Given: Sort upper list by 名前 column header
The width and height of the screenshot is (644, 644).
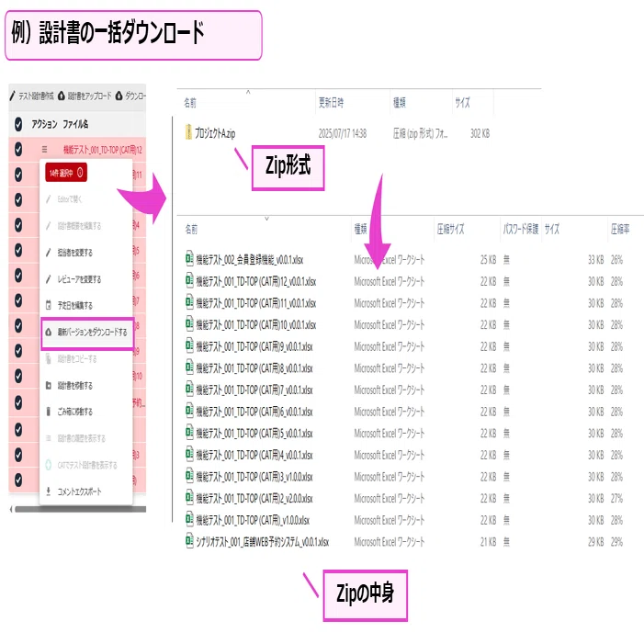Looking at the screenshot, I should tap(190, 102).
